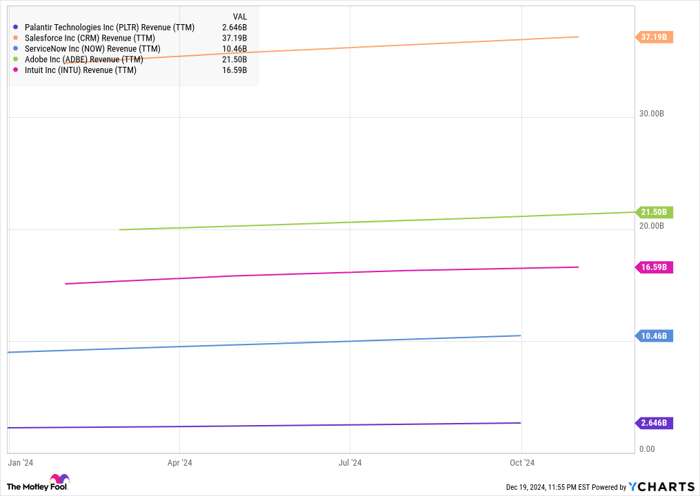Click the 2.646B value in legend

234,27
